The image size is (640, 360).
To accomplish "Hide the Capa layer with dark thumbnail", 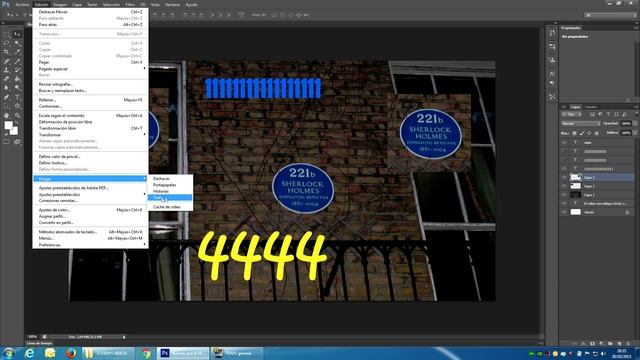I will [564, 195].
